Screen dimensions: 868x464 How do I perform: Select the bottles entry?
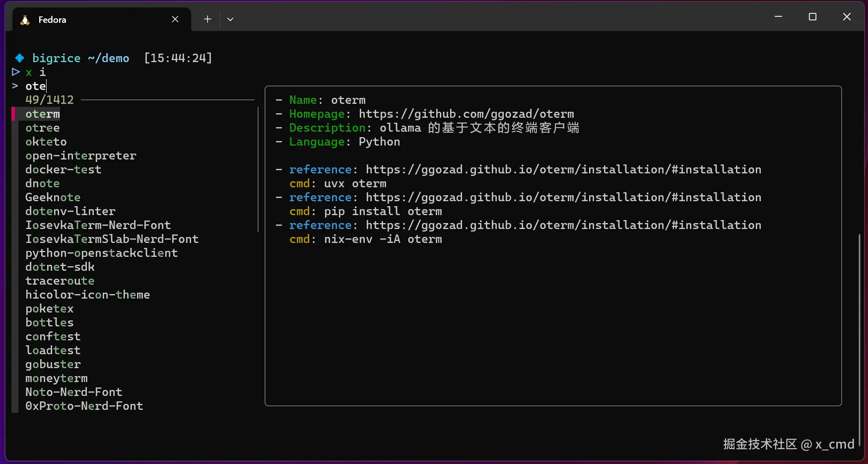(x=50, y=322)
